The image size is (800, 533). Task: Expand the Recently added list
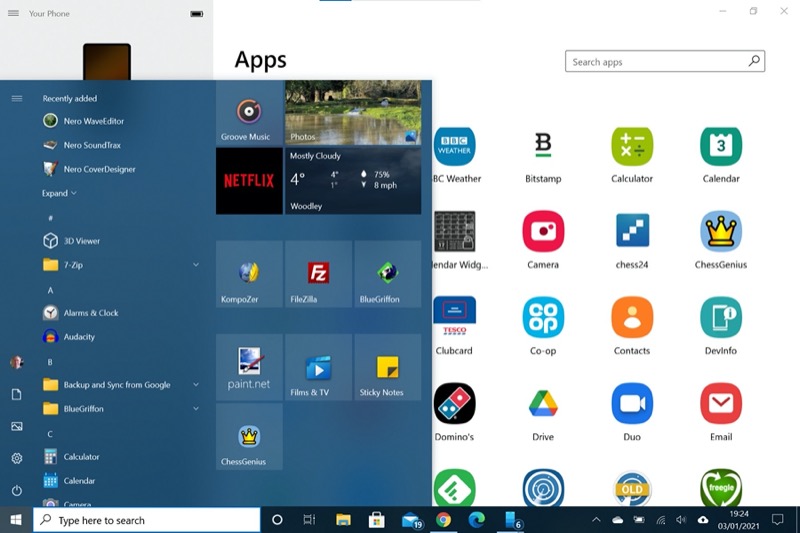pos(59,193)
